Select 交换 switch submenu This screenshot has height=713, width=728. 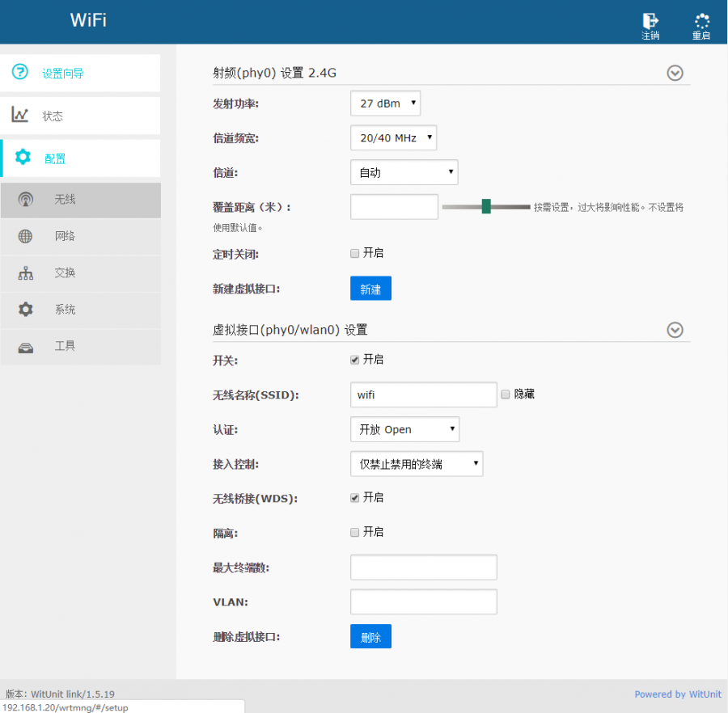tap(81, 274)
